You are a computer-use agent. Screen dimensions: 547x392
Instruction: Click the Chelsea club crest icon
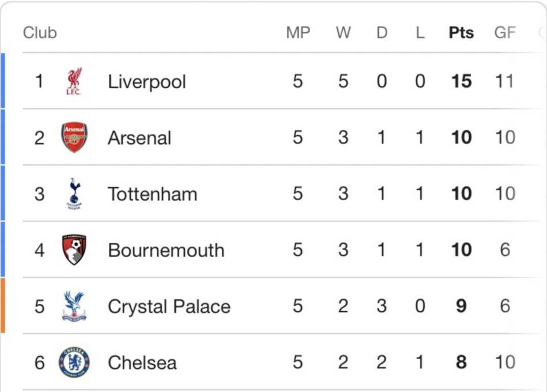[x=74, y=362]
